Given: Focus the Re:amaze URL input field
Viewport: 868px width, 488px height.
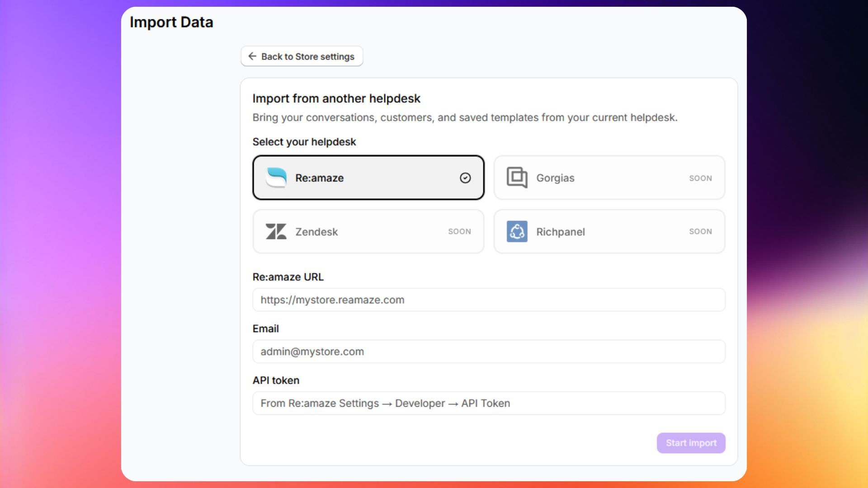Looking at the screenshot, I should pos(489,300).
